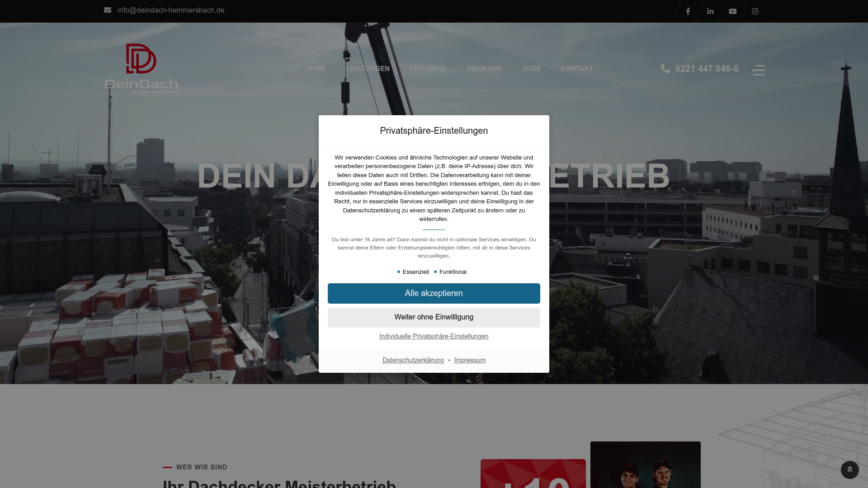Screen dimensions: 868x488
Task: Click the Essenziell category label
Action: pos(415,272)
